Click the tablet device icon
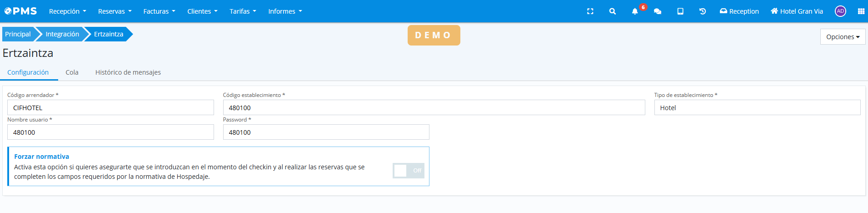The width and height of the screenshot is (868, 213). click(x=680, y=11)
